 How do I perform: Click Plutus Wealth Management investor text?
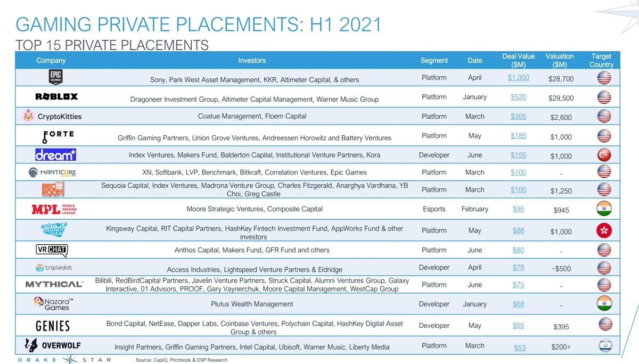pyautogui.click(x=252, y=304)
